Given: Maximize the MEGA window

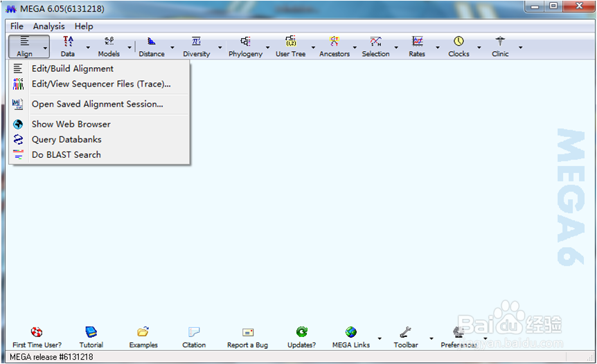Looking at the screenshot, I should [553, 6].
